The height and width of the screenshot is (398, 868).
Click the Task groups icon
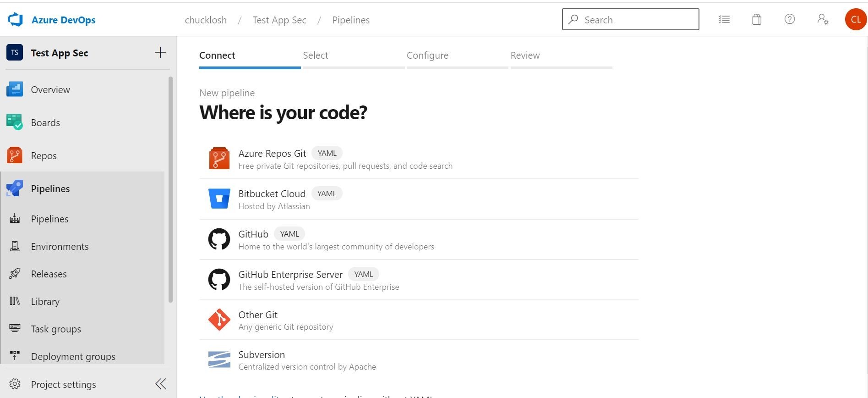point(15,328)
